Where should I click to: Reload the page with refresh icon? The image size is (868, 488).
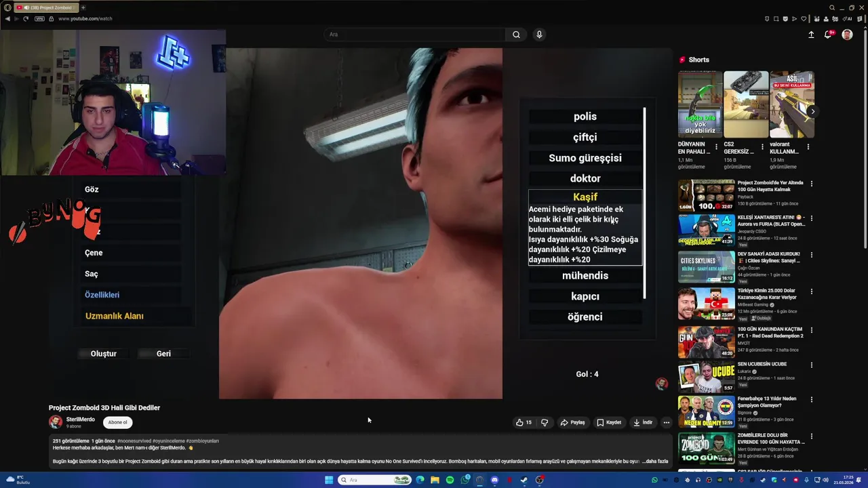pyautogui.click(x=26, y=18)
